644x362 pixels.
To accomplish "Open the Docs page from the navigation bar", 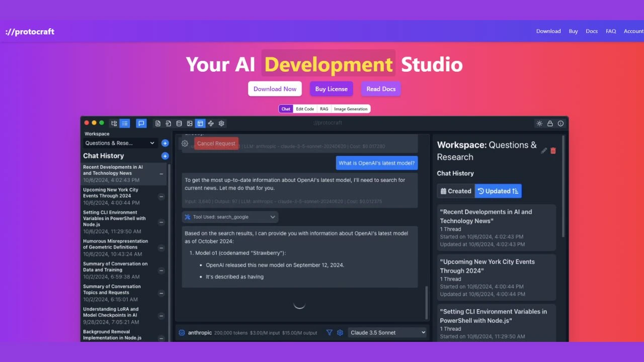I will [x=592, y=31].
